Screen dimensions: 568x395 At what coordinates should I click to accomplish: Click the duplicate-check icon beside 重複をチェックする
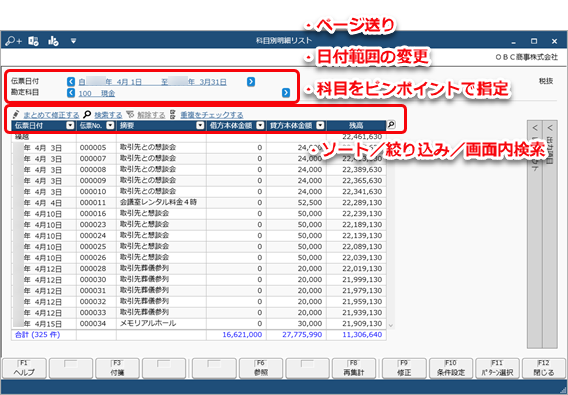pyautogui.click(x=173, y=115)
